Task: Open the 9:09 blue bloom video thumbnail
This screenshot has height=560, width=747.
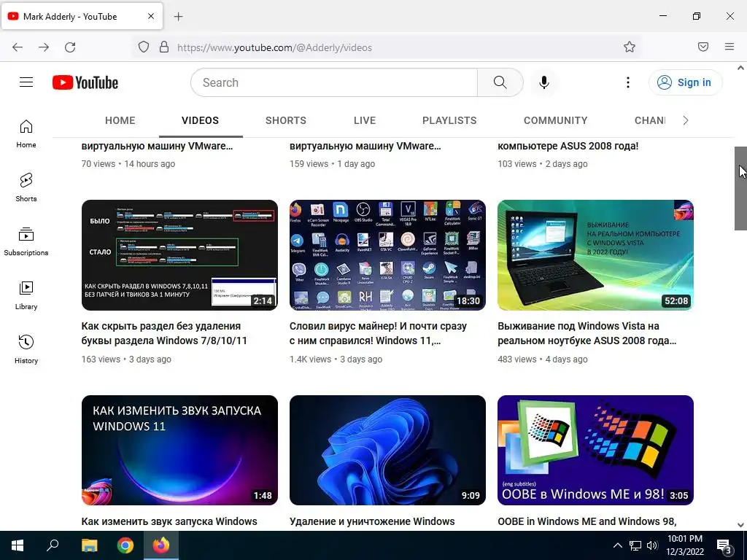Action: 388,450
